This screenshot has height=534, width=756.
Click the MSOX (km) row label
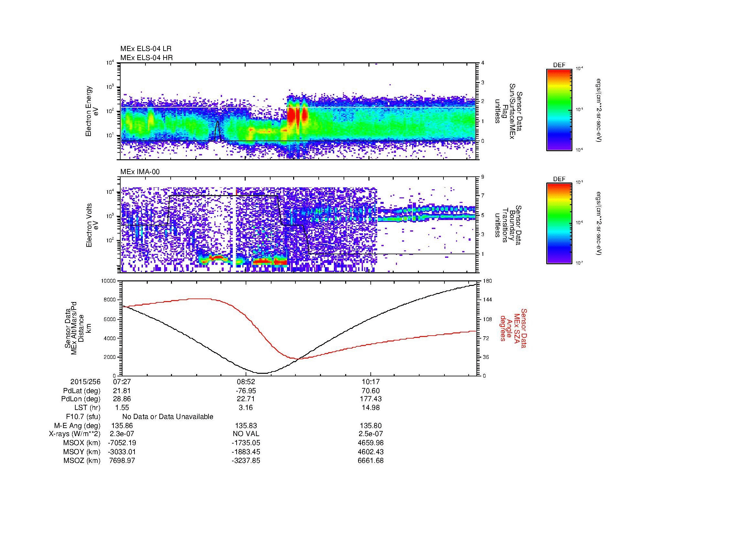point(82,443)
